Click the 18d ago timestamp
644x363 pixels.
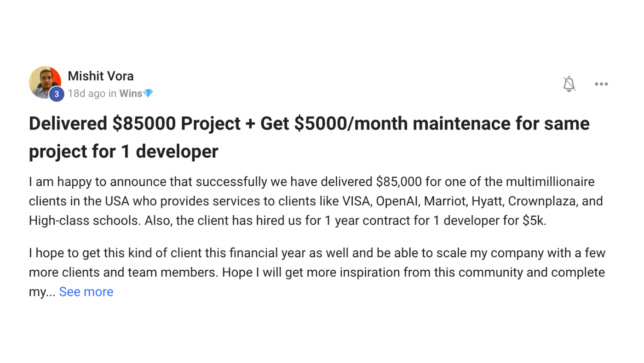pos(86,93)
